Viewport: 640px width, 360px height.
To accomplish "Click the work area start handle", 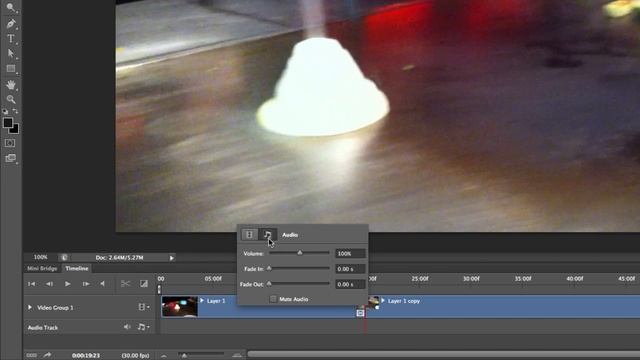I will [159, 289].
